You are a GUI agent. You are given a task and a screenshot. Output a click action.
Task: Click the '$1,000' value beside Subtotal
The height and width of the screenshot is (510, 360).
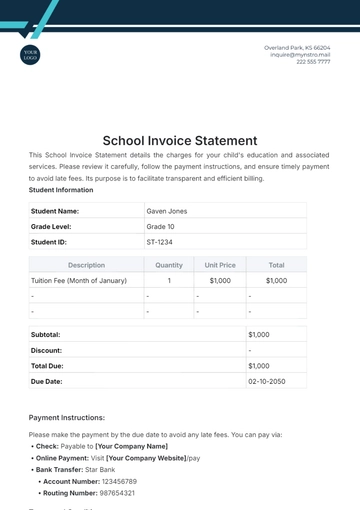click(x=259, y=335)
